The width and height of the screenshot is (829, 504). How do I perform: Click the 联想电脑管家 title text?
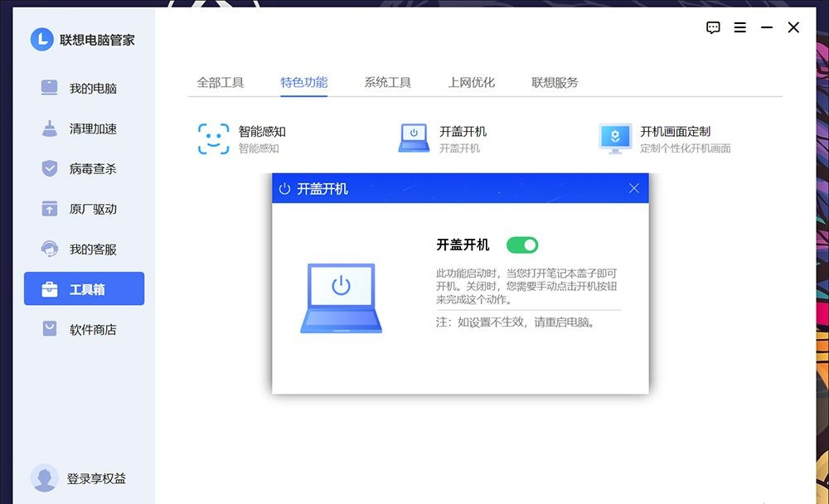point(97,40)
